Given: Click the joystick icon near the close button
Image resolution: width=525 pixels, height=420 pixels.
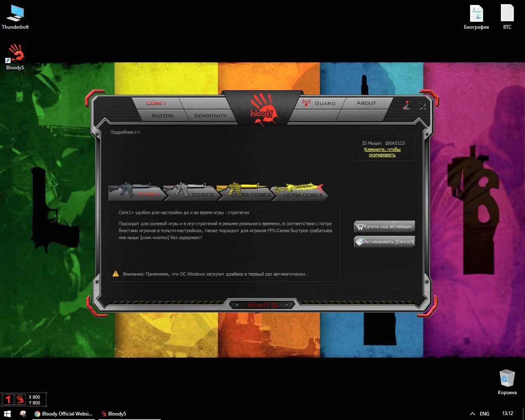Looking at the screenshot, I should 406,105.
